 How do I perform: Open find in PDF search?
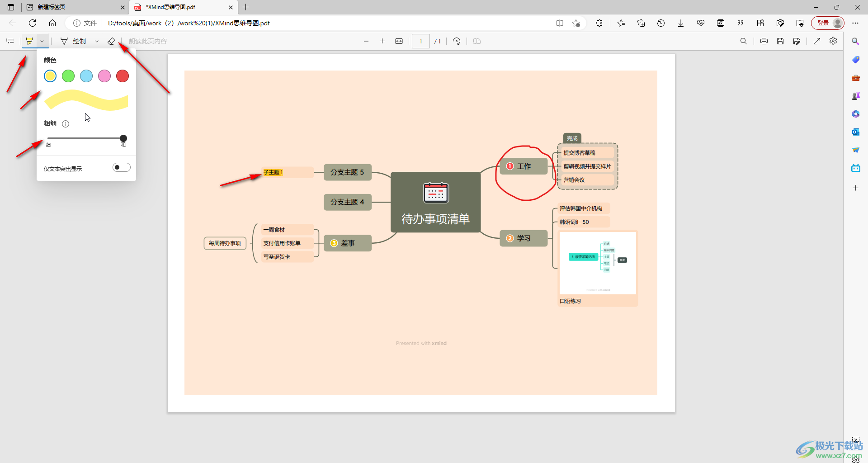click(x=743, y=41)
